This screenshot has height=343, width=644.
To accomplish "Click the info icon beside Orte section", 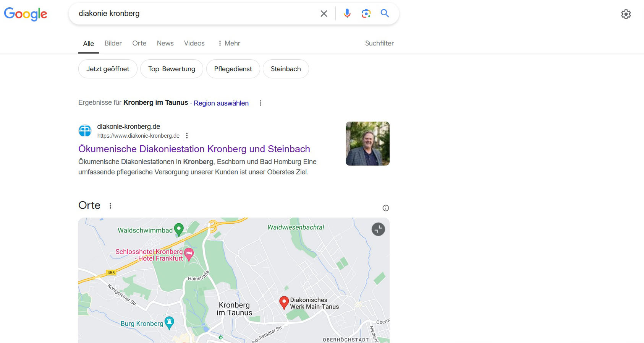I will click(x=386, y=208).
